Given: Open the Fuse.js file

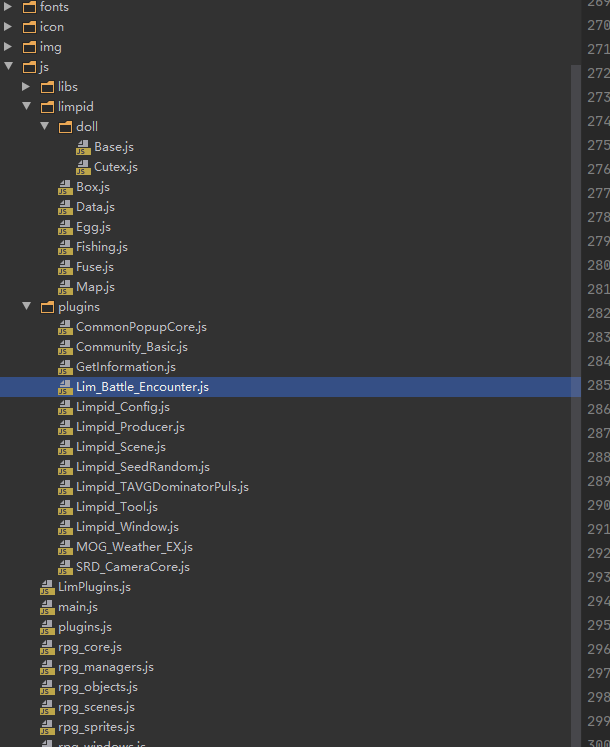Looking at the screenshot, I should click(95, 267).
